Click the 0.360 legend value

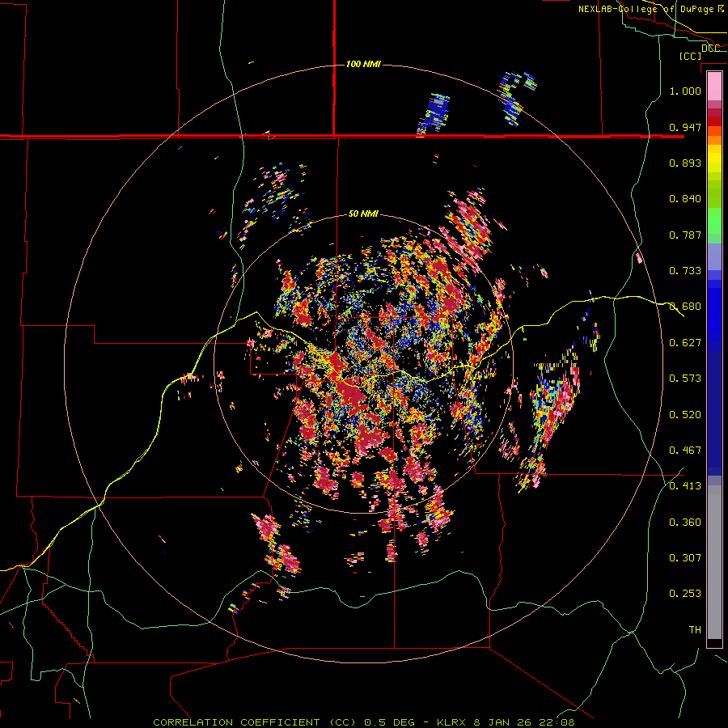[685, 523]
